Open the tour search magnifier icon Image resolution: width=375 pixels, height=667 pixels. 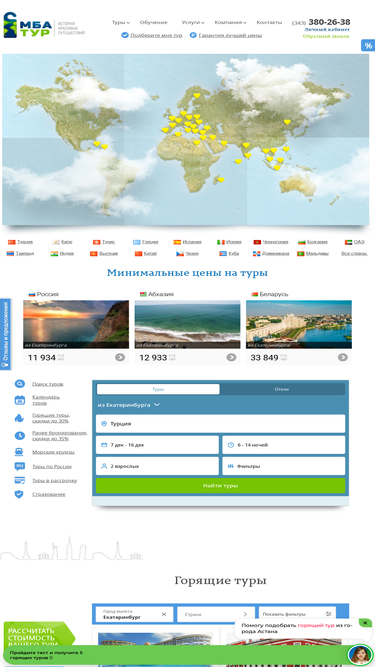(20, 384)
